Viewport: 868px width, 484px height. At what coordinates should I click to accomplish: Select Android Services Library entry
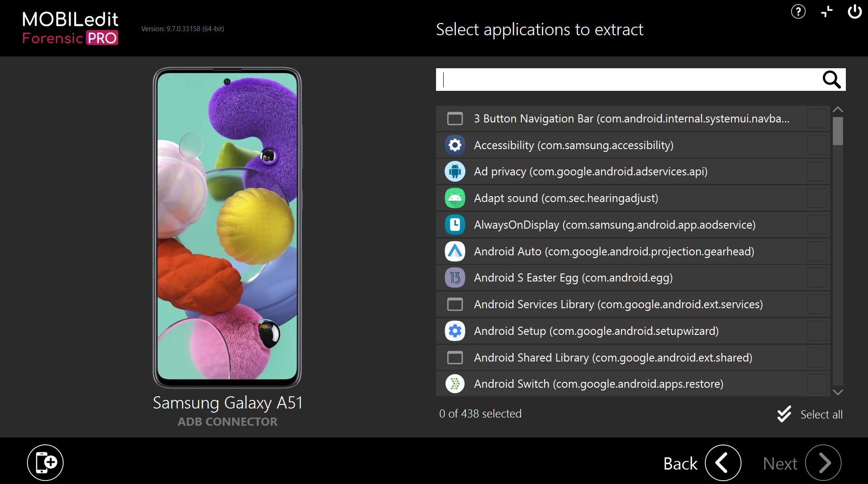coord(618,304)
